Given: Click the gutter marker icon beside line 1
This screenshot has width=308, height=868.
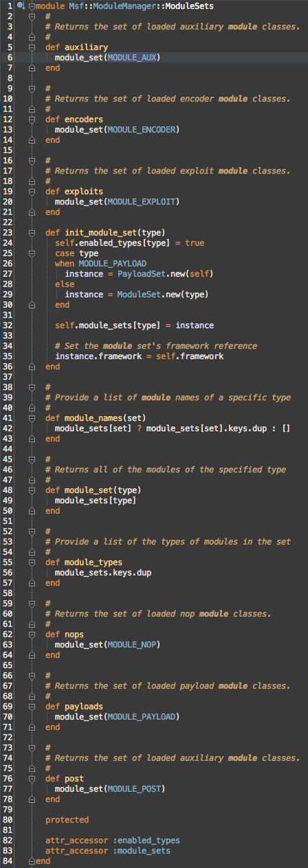Looking at the screenshot, I should tap(21, 6).
